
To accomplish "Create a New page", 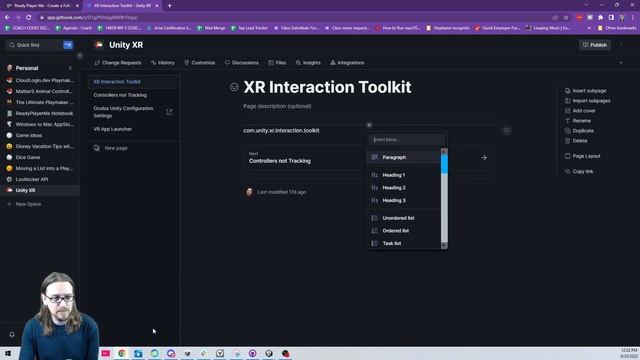I will pos(111,148).
